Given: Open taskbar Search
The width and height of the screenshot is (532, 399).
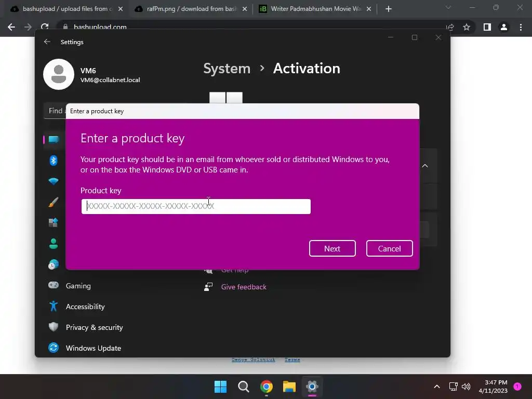Looking at the screenshot, I should pyautogui.click(x=243, y=387).
